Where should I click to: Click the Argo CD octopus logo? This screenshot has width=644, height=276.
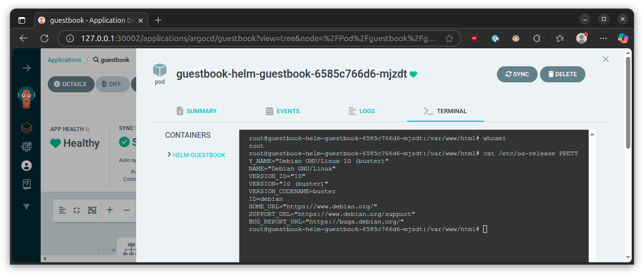pyautogui.click(x=26, y=97)
